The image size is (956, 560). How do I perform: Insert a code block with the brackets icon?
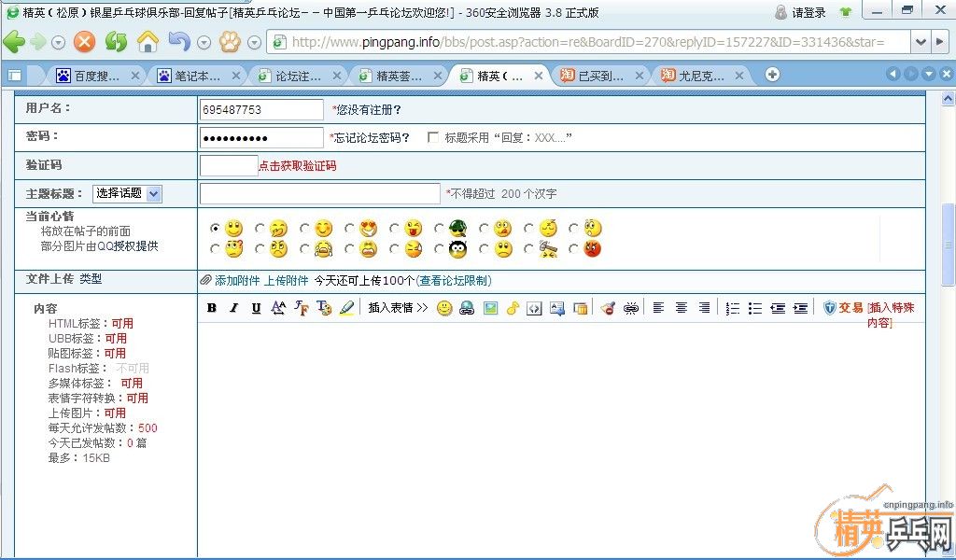pyautogui.click(x=534, y=308)
